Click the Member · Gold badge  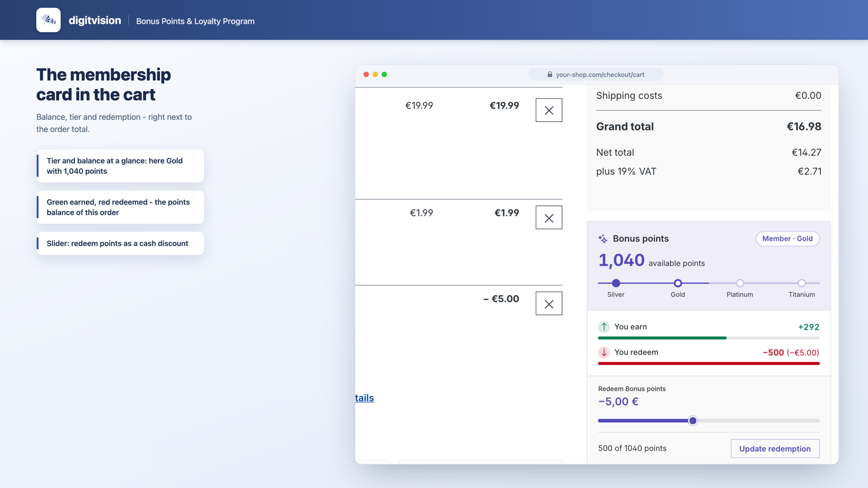(x=788, y=239)
